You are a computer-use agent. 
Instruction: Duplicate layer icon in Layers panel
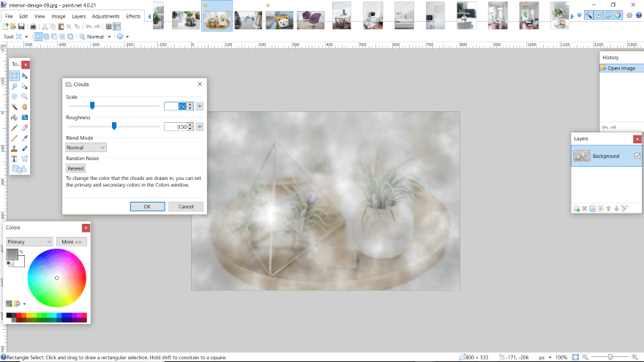tap(593, 209)
